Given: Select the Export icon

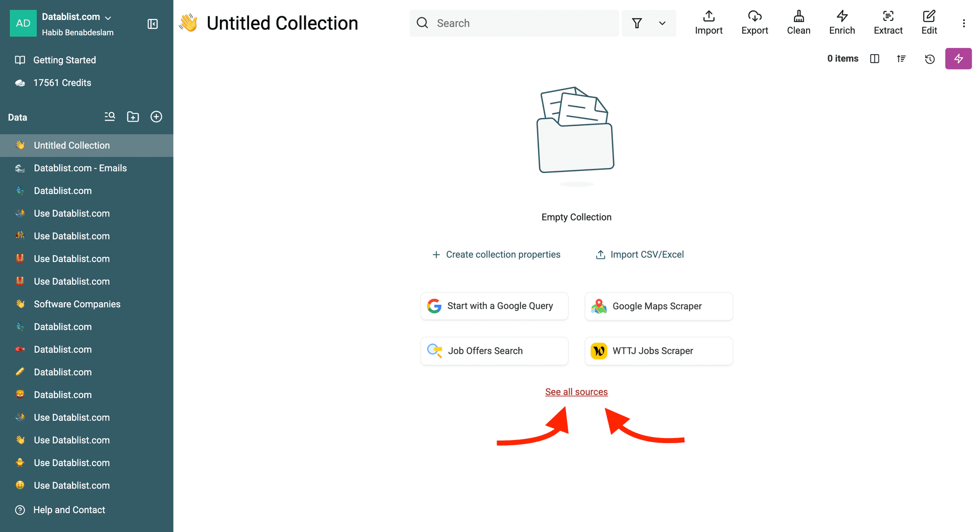Looking at the screenshot, I should click(754, 22).
